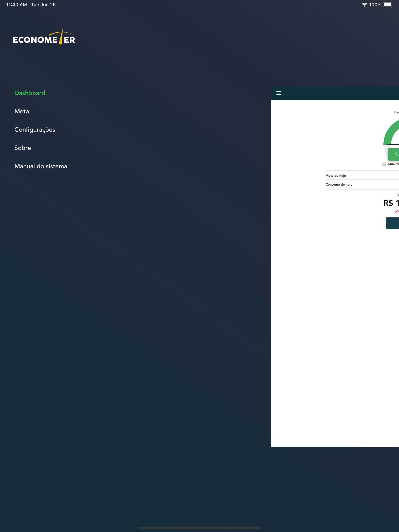Tap the battery indicator
The image size is (399, 532).
pyautogui.click(x=388, y=4)
